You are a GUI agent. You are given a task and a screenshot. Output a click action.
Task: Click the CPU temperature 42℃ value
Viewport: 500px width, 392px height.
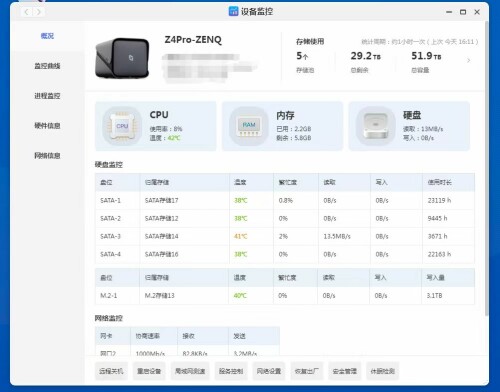(174, 138)
